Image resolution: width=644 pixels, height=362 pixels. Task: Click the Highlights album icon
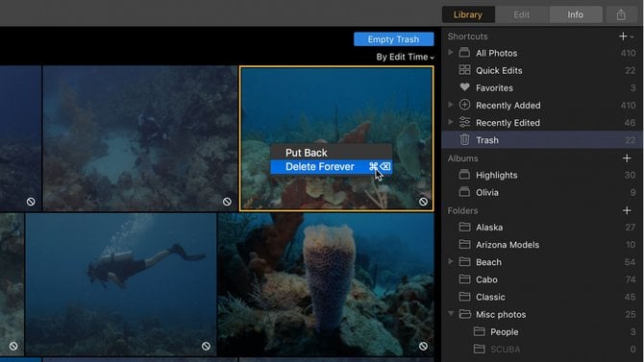coord(464,175)
